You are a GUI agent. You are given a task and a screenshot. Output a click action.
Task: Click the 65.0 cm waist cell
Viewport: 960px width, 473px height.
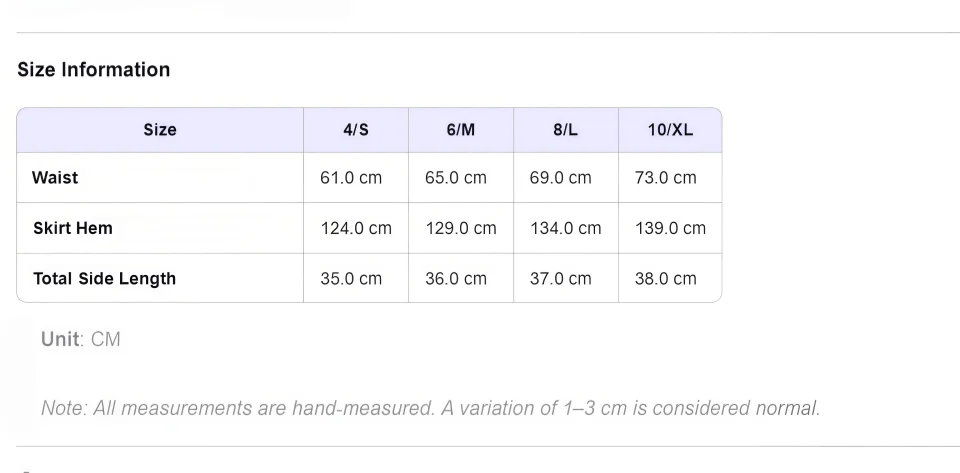point(460,178)
